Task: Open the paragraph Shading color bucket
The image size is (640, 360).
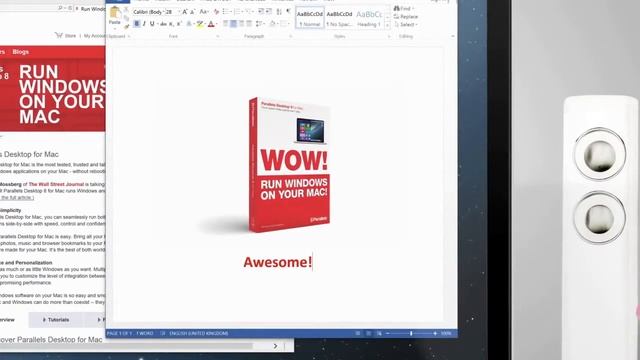Action: pos(273,23)
